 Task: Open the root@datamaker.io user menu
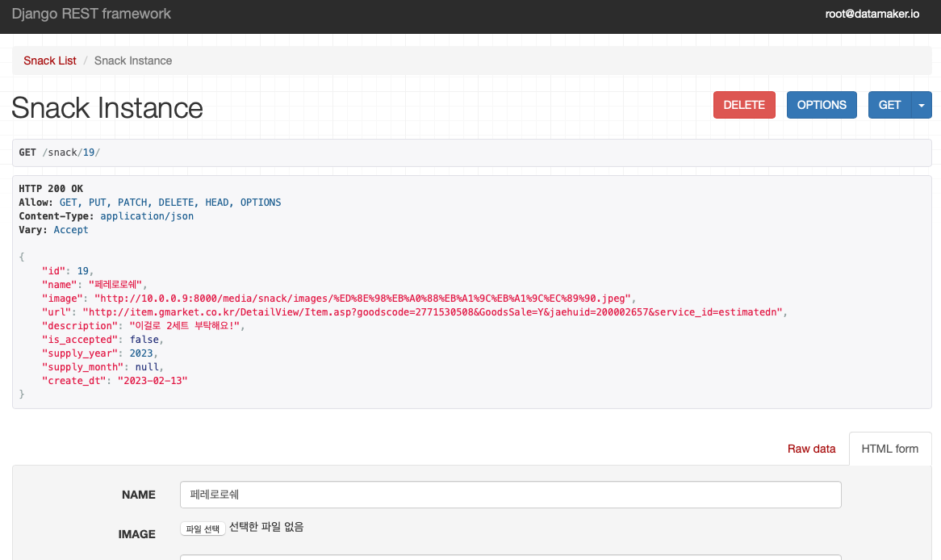point(872,14)
